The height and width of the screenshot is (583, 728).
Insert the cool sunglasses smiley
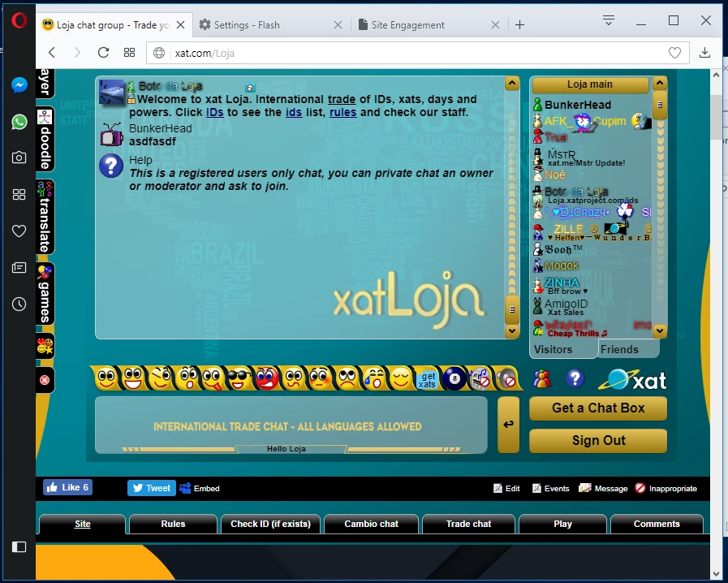click(239, 378)
